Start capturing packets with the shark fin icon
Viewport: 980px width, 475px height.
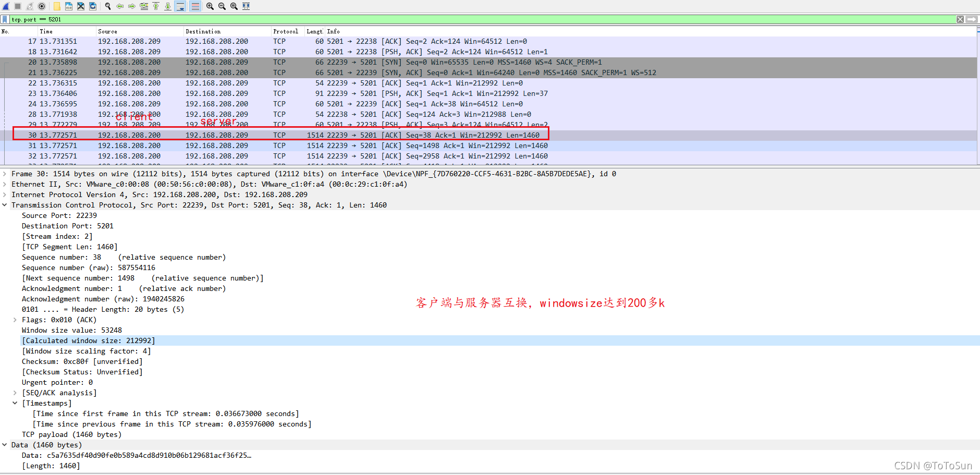[x=6, y=6]
